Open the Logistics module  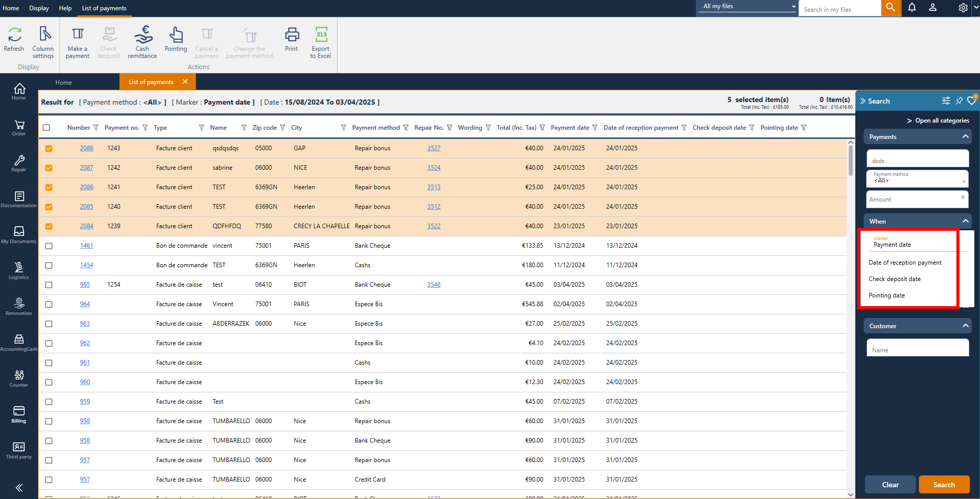tap(19, 271)
